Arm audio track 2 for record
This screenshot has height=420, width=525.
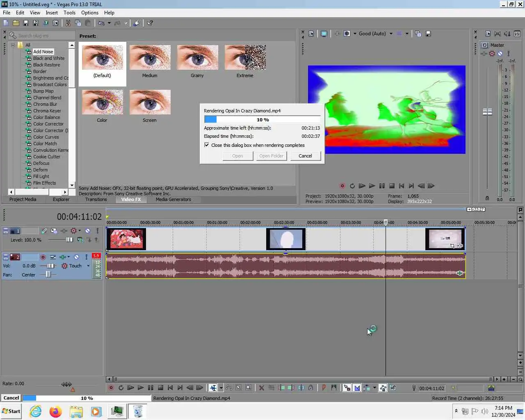[43, 257]
